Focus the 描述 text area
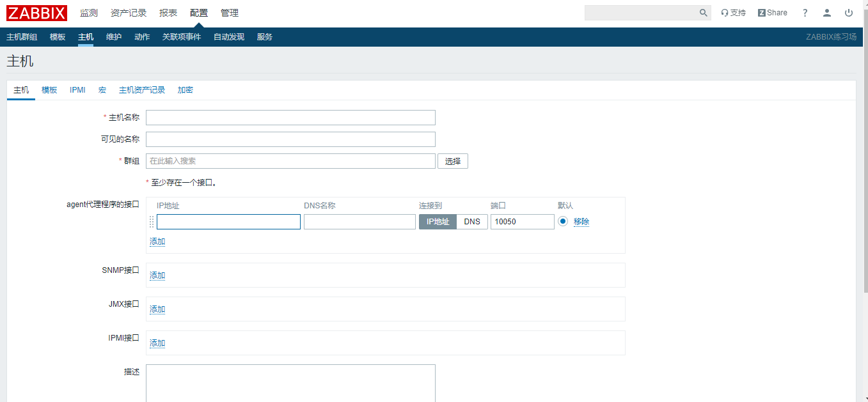Viewport: 868px width, 402px height. pos(290,383)
